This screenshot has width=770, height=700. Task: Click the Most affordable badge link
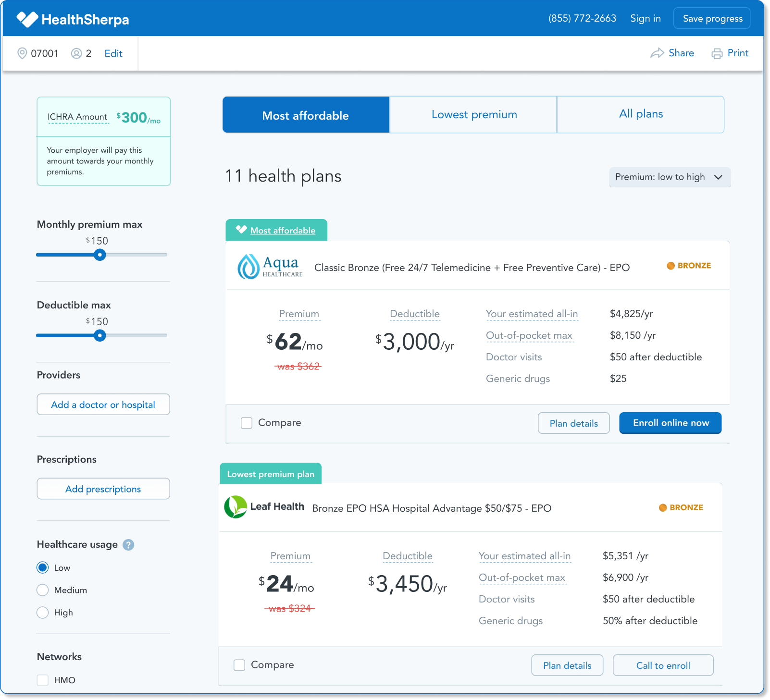tap(283, 231)
